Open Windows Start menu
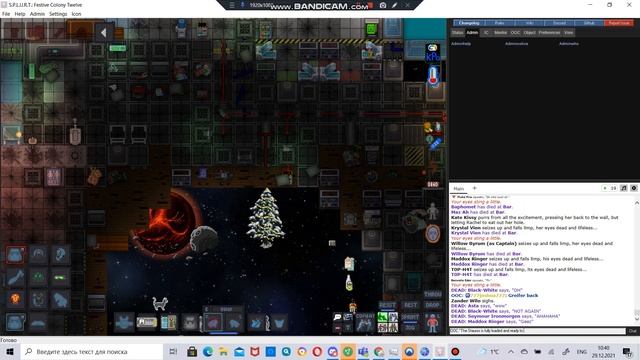This screenshot has width=640, height=360. 10,351
